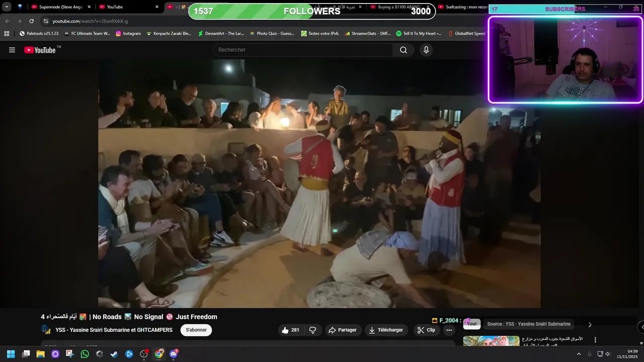Go forward in browser history
The width and height of the screenshot is (644, 362).
[19, 21]
